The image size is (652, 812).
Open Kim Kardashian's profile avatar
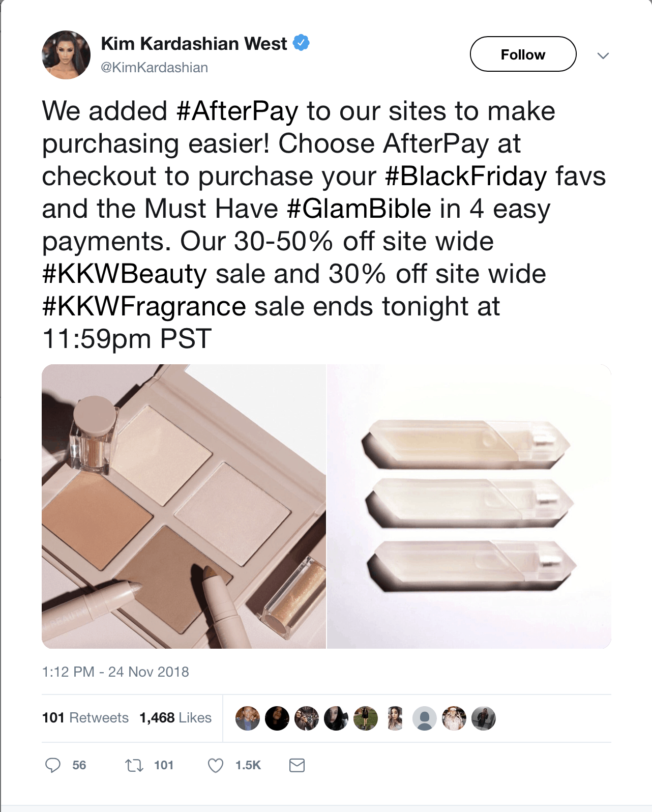click(66, 55)
